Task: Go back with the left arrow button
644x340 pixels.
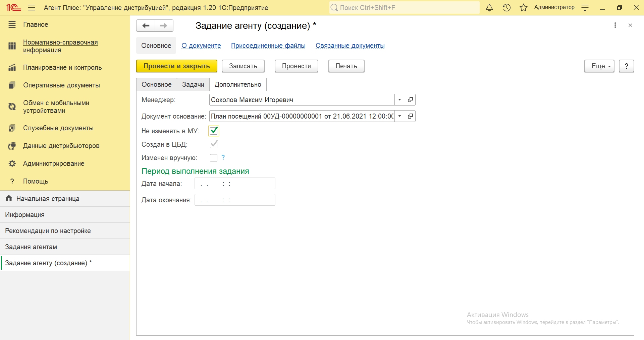Action: coord(146,25)
